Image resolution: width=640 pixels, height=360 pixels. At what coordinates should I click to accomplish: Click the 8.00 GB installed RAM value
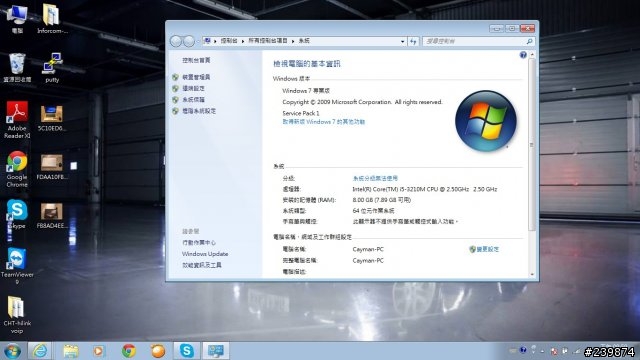coord(382,200)
